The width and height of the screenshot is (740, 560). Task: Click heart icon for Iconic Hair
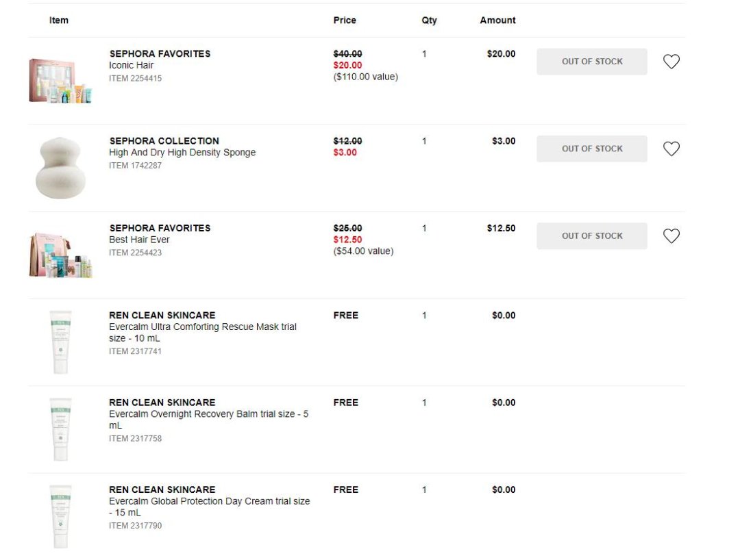click(x=671, y=62)
